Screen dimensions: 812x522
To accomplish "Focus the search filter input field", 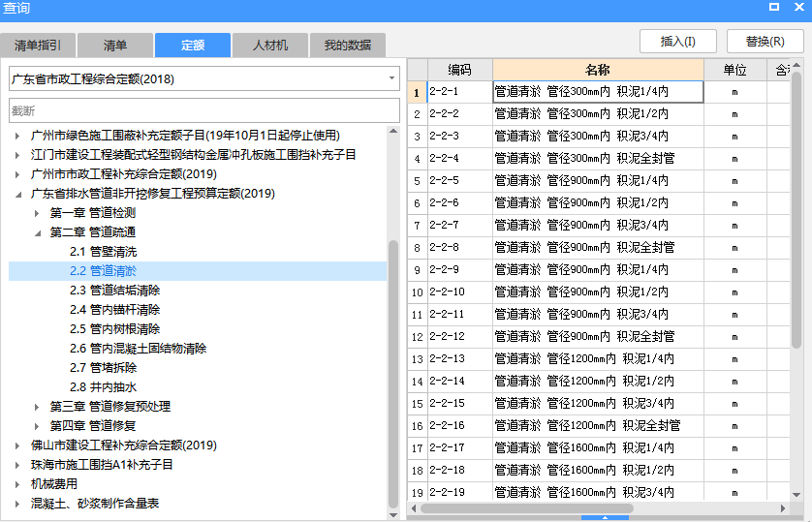I will pos(204,110).
